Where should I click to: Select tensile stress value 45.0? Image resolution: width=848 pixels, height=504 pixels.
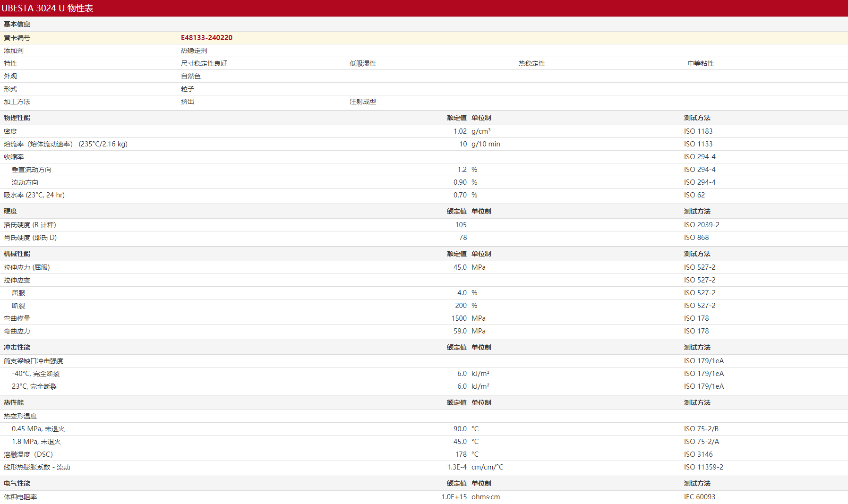click(460, 267)
